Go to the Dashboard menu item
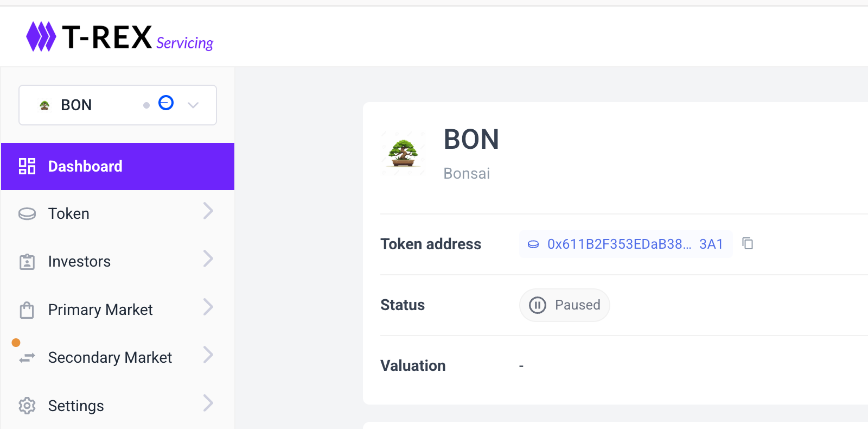The height and width of the screenshot is (429, 868). coord(85,167)
